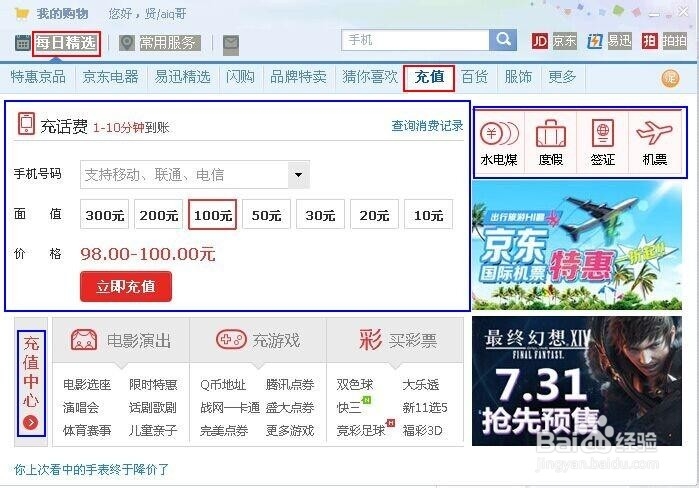The height and width of the screenshot is (488, 699).
Task: Open the 体育赛事 link
Action: 87,431
